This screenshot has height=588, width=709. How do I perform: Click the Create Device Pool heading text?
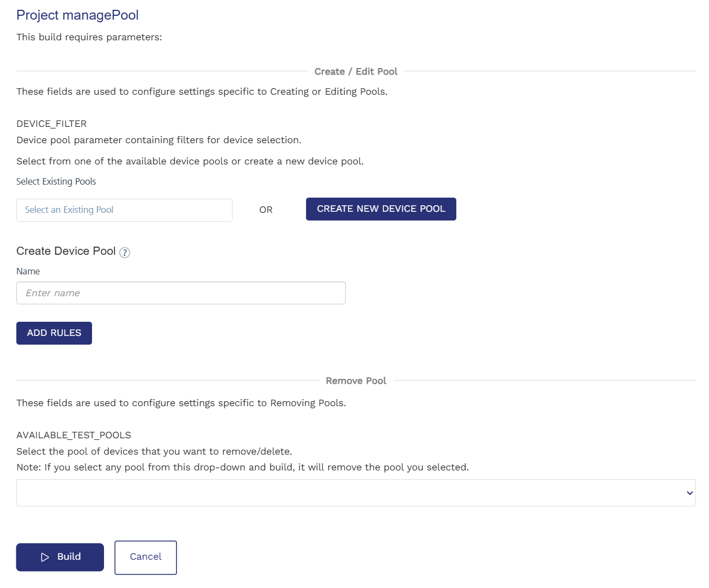66,251
